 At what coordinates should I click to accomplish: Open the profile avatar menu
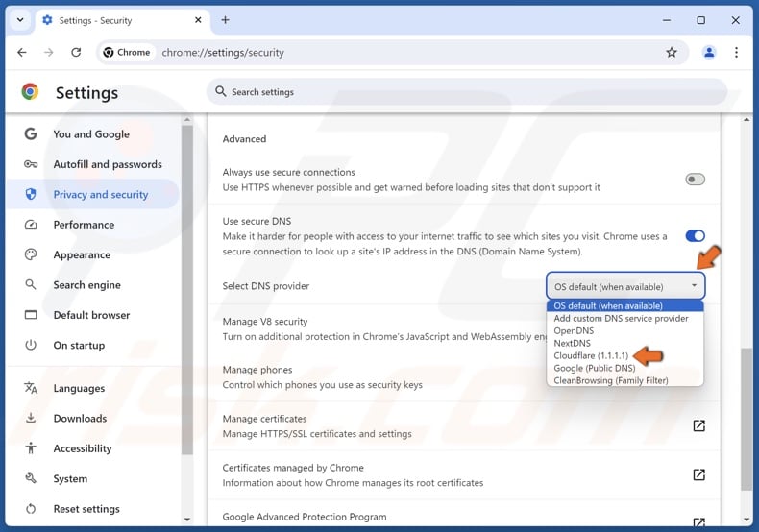[709, 52]
